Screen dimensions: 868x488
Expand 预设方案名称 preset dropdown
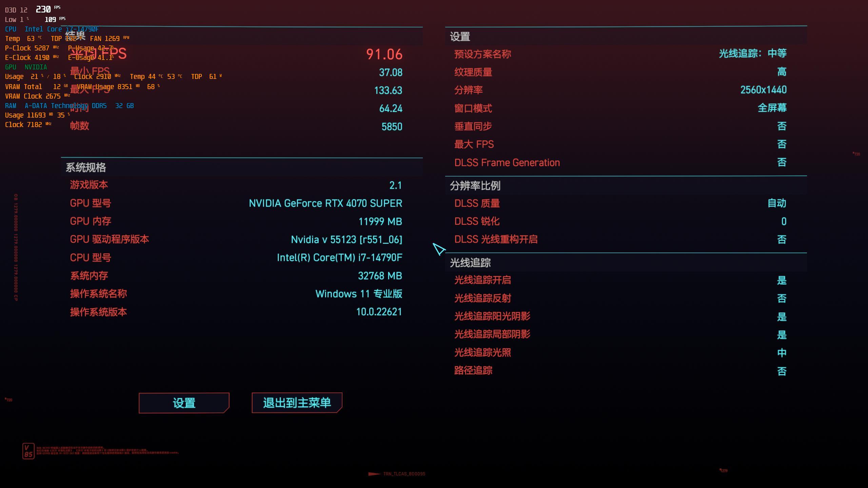tap(752, 54)
